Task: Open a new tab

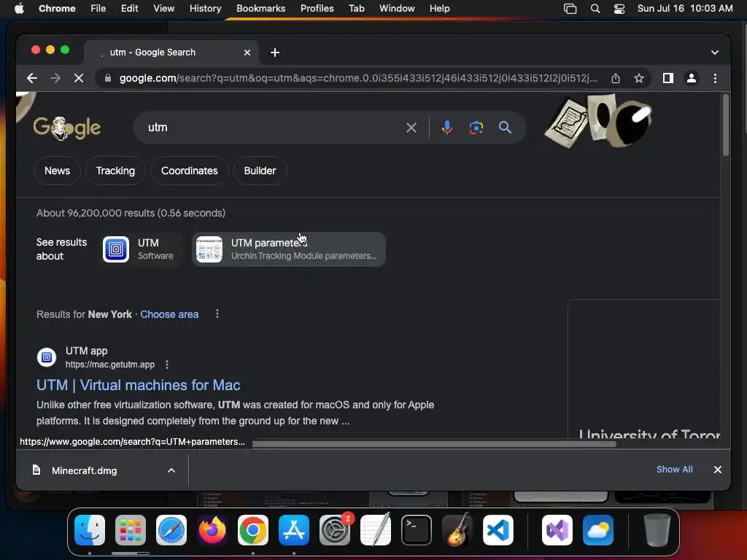Action: [x=275, y=52]
